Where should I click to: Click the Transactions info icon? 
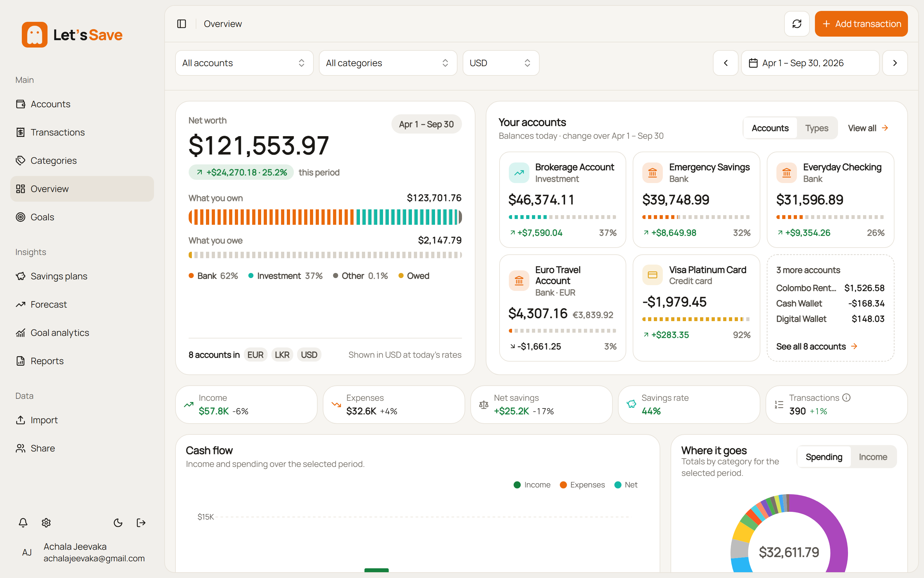tap(846, 398)
